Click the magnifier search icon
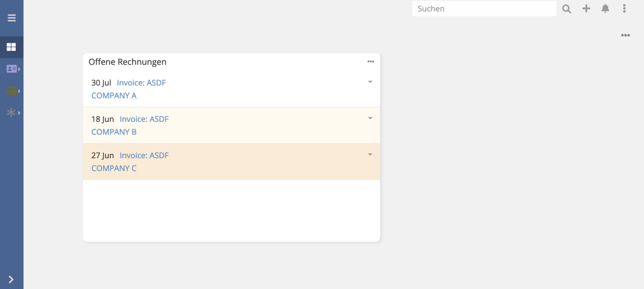644x289 pixels. click(x=567, y=9)
